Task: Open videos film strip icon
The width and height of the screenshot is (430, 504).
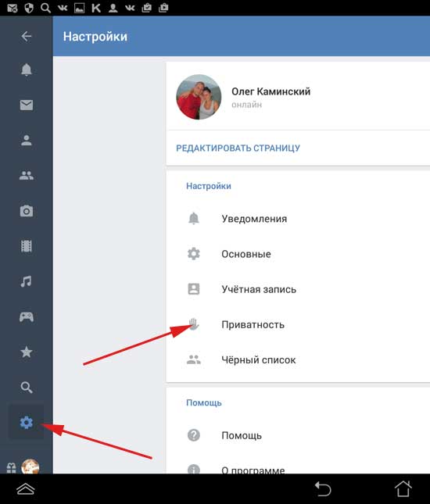Action: coord(27,246)
